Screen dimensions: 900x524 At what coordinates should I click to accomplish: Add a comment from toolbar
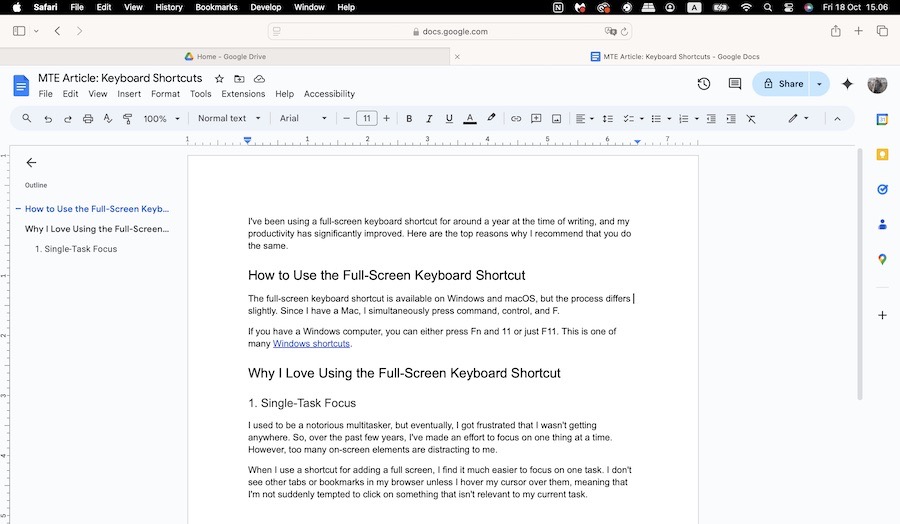coord(536,119)
